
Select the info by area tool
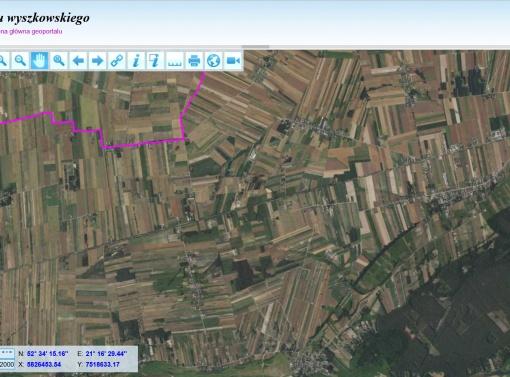click(155, 61)
